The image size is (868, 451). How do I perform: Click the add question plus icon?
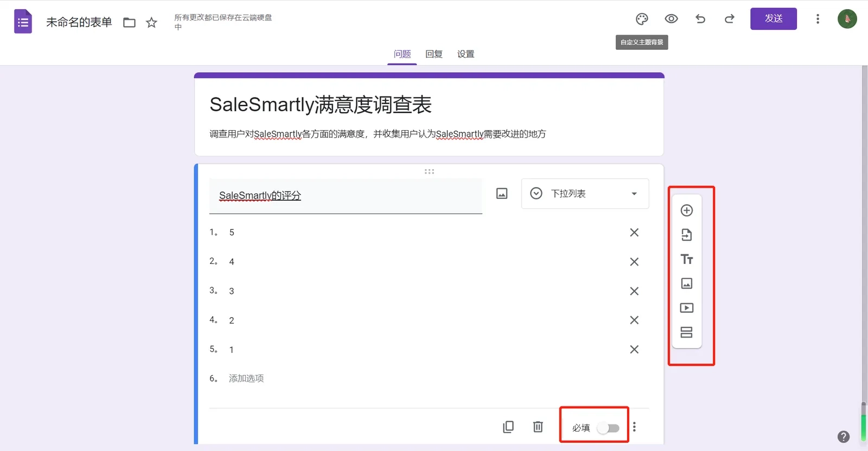tap(687, 210)
